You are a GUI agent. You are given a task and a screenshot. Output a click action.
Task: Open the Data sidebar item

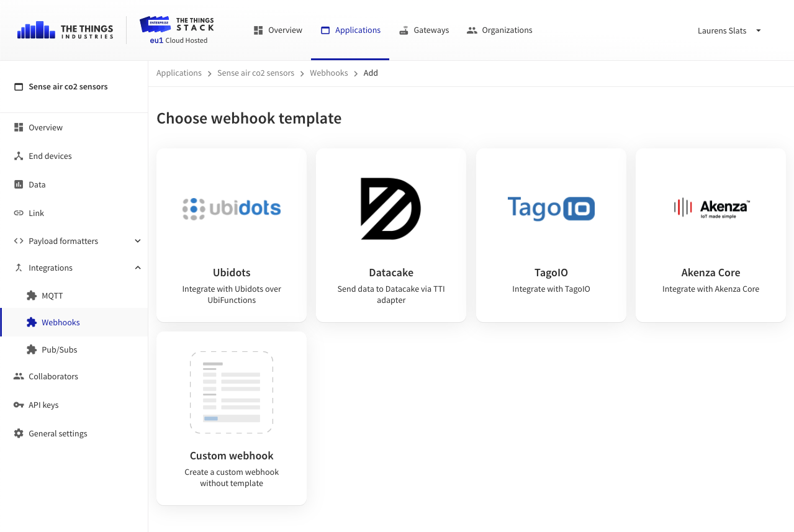click(74, 184)
